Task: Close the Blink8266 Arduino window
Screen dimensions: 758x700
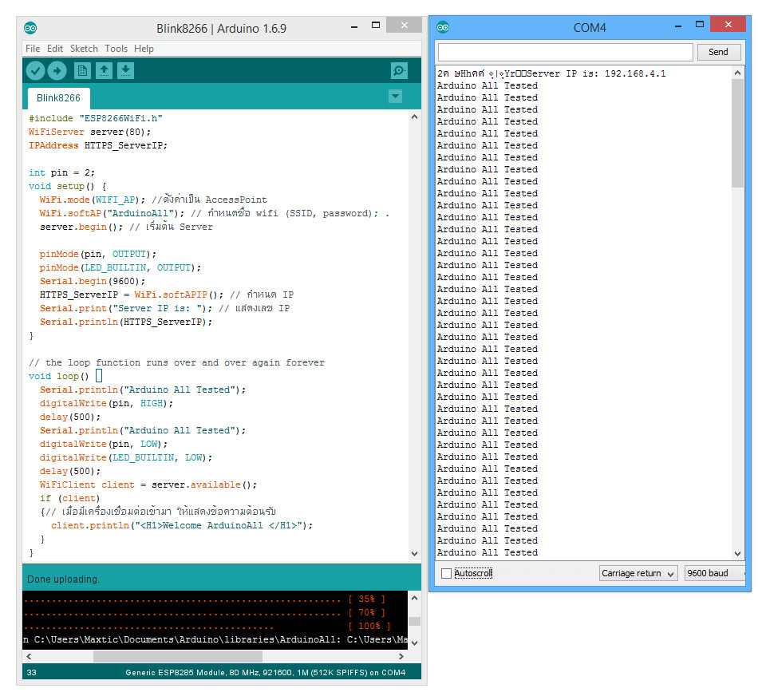Action: (x=405, y=25)
